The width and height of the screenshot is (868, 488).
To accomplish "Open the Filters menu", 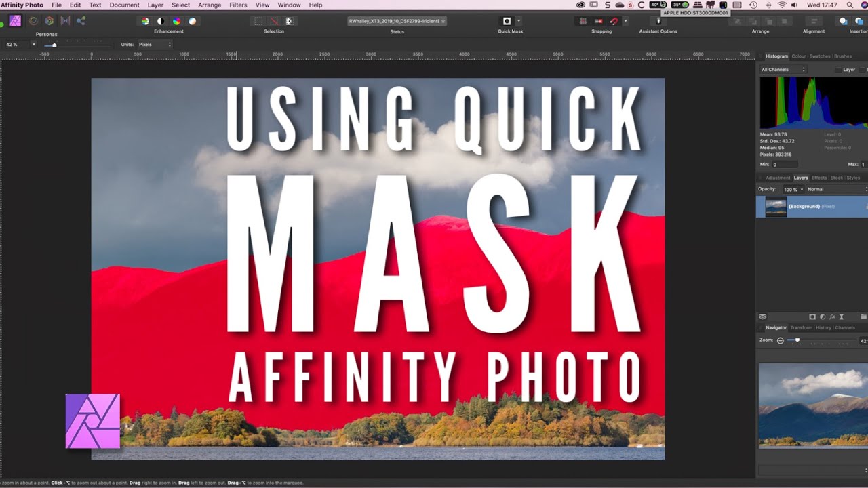I will [x=238, y=5].
